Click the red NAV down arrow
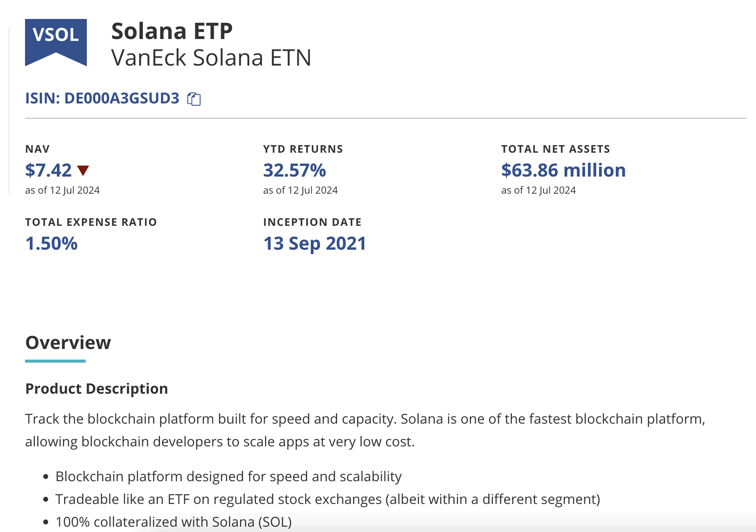The height and width of the screenshot is (532, 756). pyautogui.click(x=83, y=171)
